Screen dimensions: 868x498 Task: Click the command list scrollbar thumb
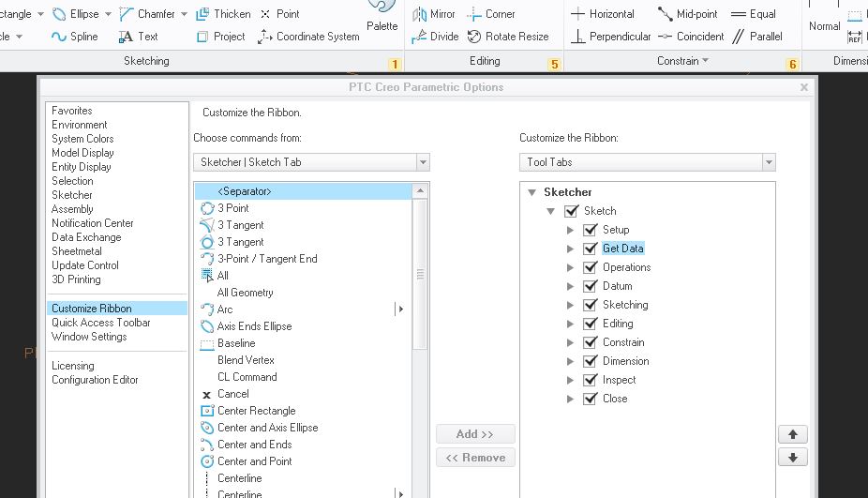[420, 274]
